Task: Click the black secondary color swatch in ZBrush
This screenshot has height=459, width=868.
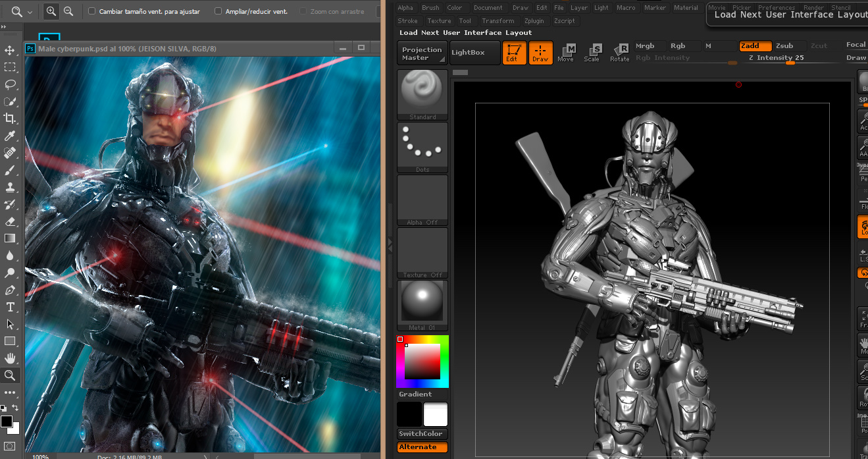Action: pos(409,414)
